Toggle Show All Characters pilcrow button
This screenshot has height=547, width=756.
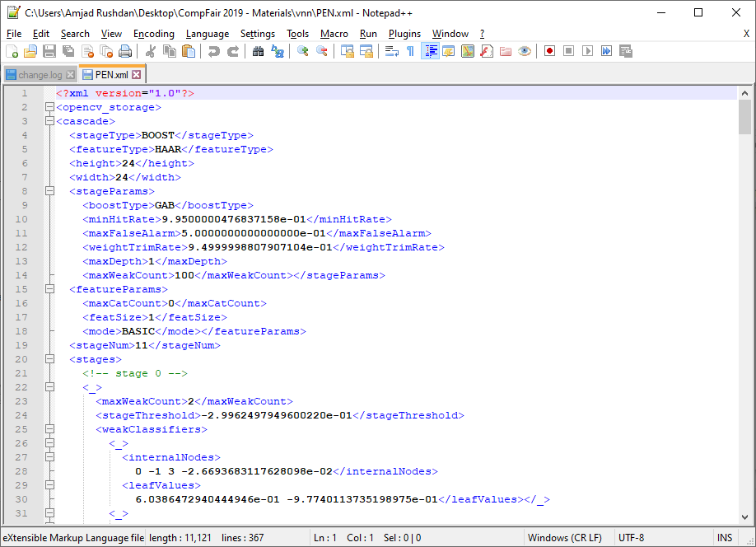410,51
